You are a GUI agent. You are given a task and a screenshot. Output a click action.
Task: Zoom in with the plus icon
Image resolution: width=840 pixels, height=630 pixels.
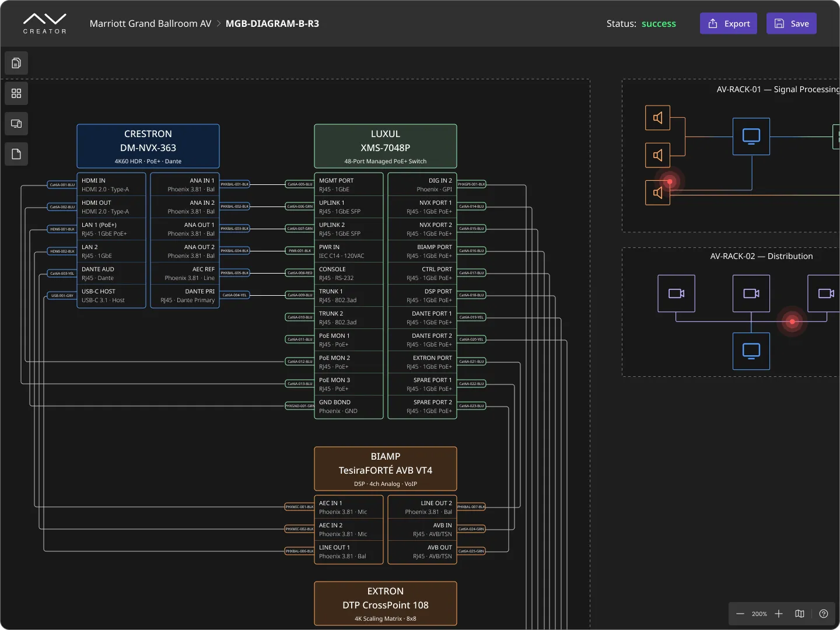[x=779, y=614]
